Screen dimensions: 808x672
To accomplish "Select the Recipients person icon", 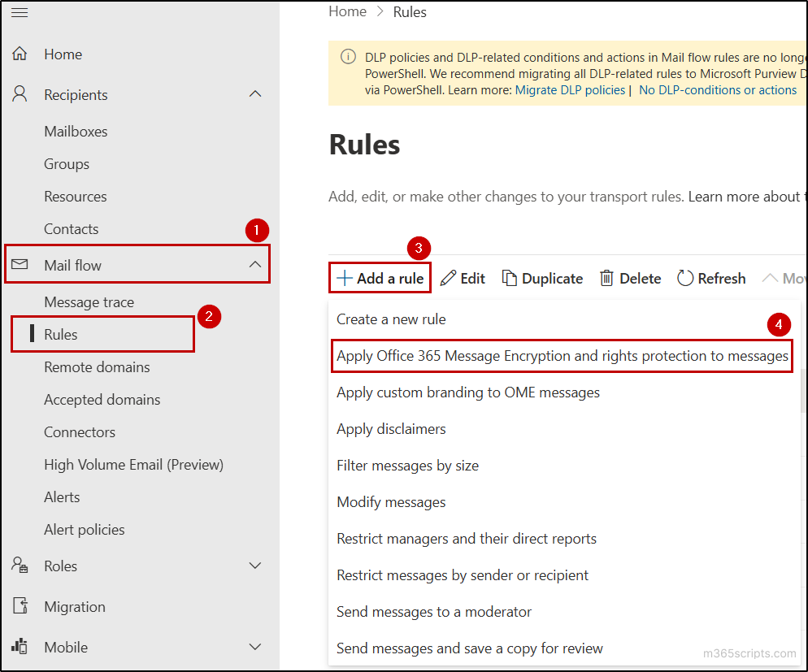I will click(20, 94).
